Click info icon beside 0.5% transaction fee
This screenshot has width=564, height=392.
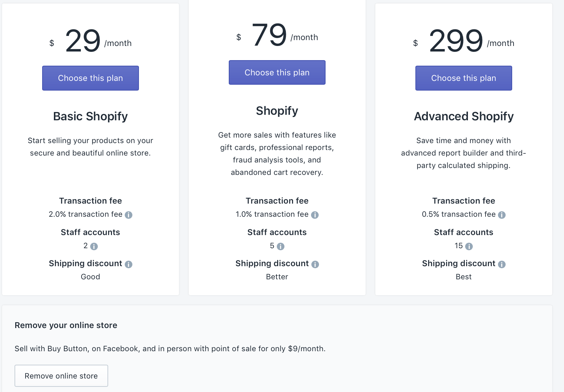point(502,215)
